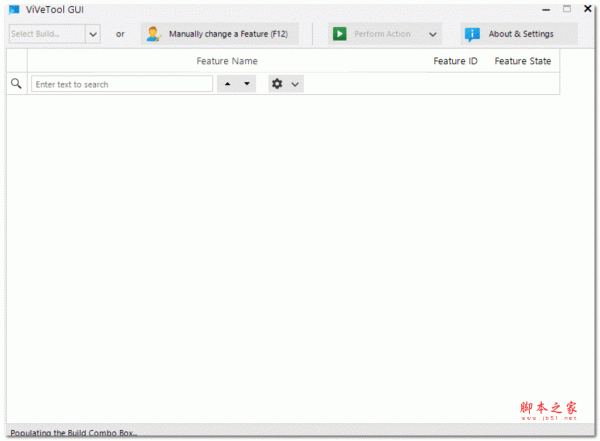The height and width of the screenshot is (441, 600).
Task: Click the ViVeTool GUI app icon in title bar
Action: [x=14, y=9]
